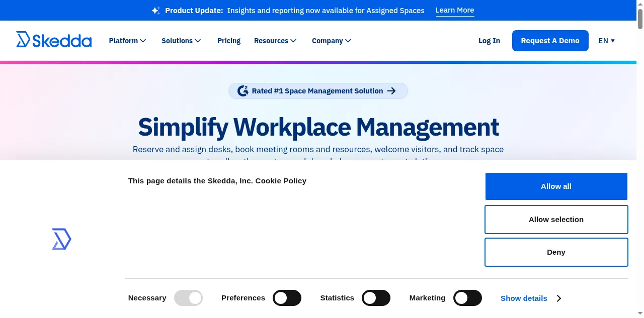
Task: Click the Simplify Workplace Management heading
Action: [318, 127]
